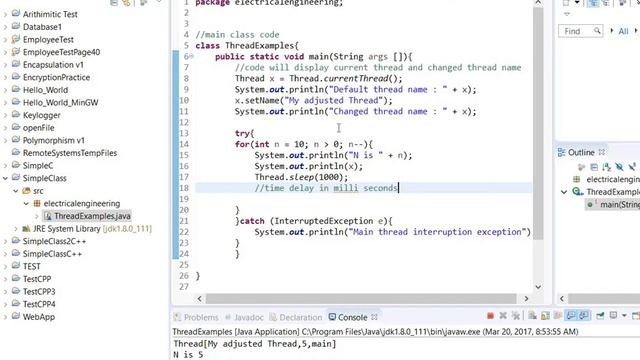This screenshot has width=640, height=360.
Task: Click src package folder icon
Action: coord(27,191)
